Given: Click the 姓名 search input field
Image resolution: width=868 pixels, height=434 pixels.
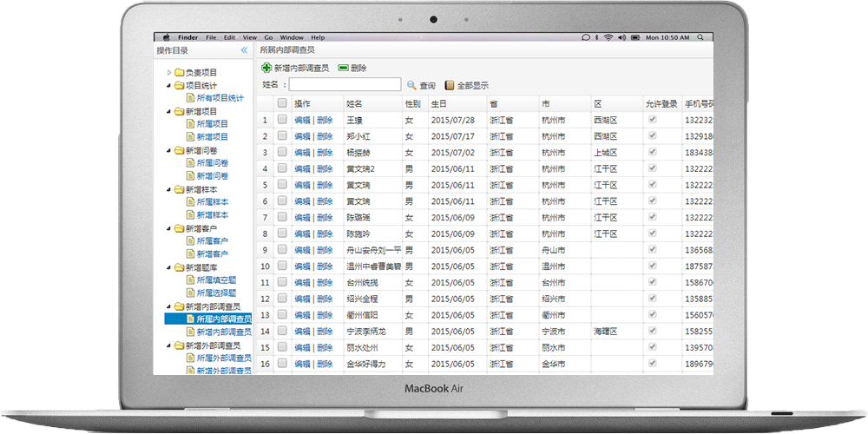Looking at the screenshot, I should coord(345,85).
